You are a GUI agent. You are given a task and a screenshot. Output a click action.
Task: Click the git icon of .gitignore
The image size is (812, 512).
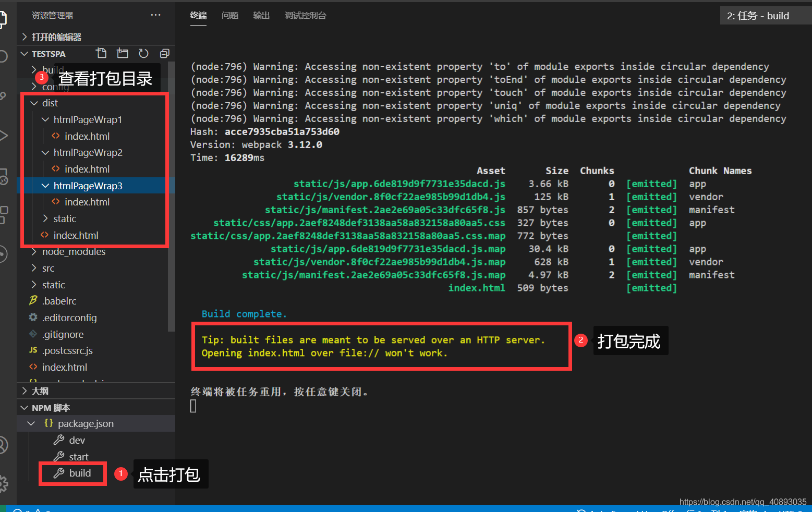[33, 334]
